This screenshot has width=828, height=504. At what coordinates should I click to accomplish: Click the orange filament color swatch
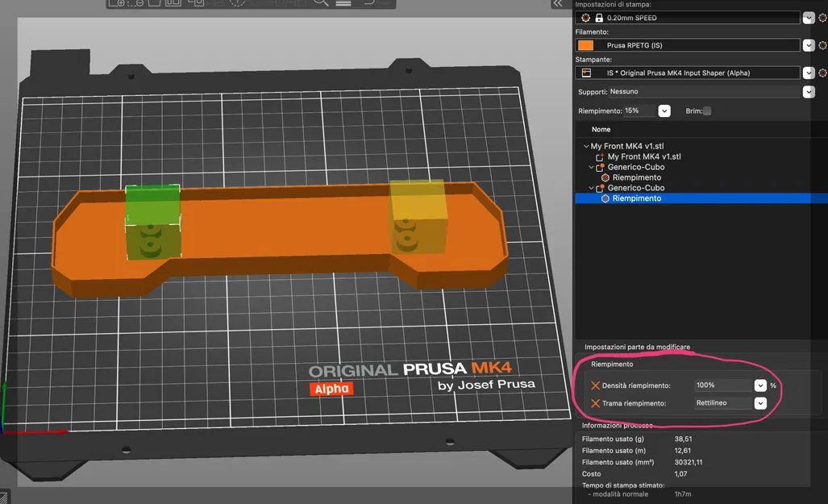point(585,45)
